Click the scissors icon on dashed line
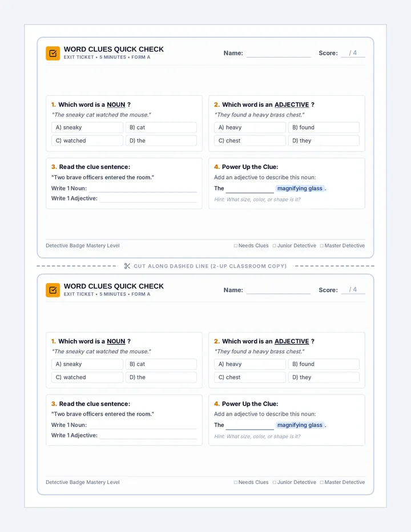This screenshot has height=532, width=411. (127, 266)
